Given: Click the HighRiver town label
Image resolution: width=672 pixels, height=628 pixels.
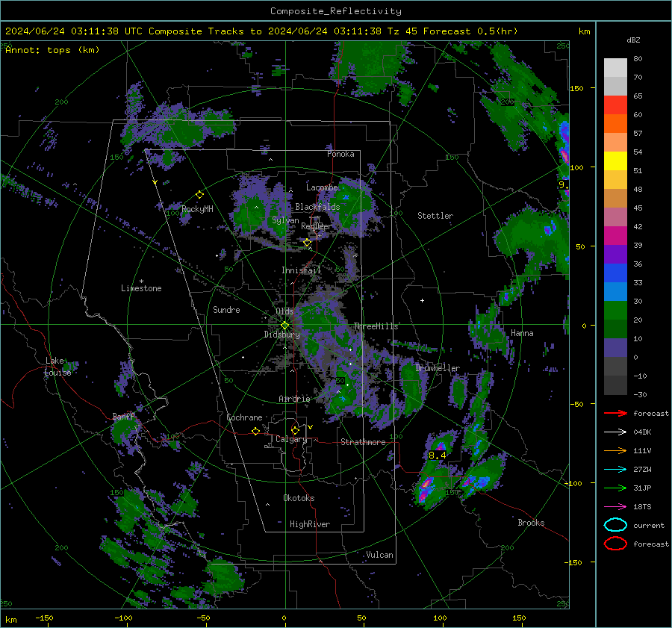Looking at the screenshot, I should (x=310, y=524).
